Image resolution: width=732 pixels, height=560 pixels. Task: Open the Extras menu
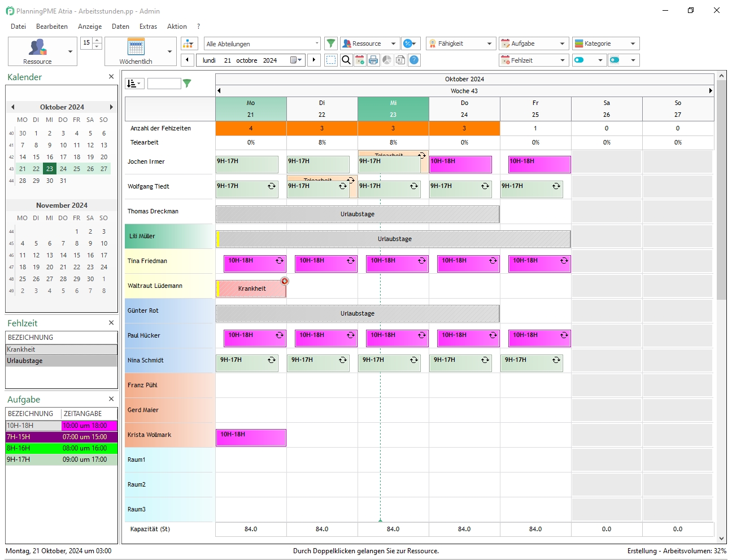(148, 27)
